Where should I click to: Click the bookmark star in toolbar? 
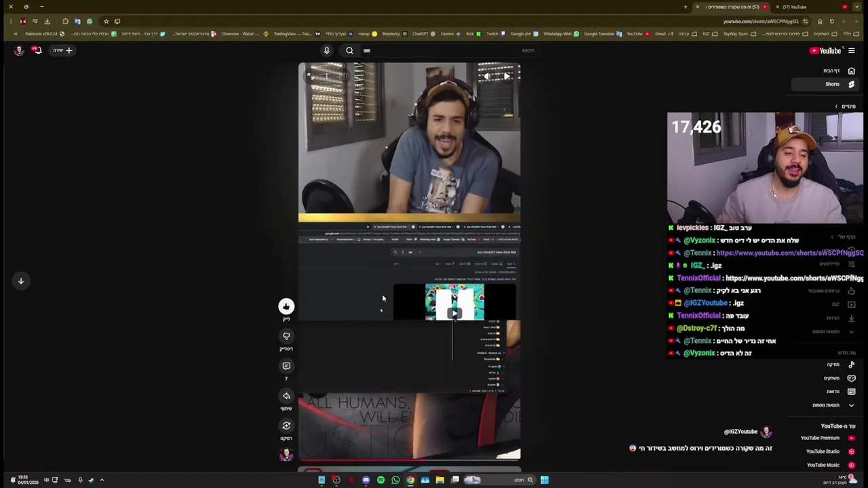point(106,21)
